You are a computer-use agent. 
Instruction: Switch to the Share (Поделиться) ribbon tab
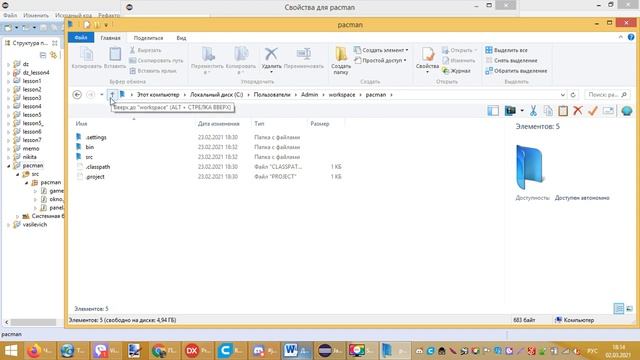[x=148, y=38]
